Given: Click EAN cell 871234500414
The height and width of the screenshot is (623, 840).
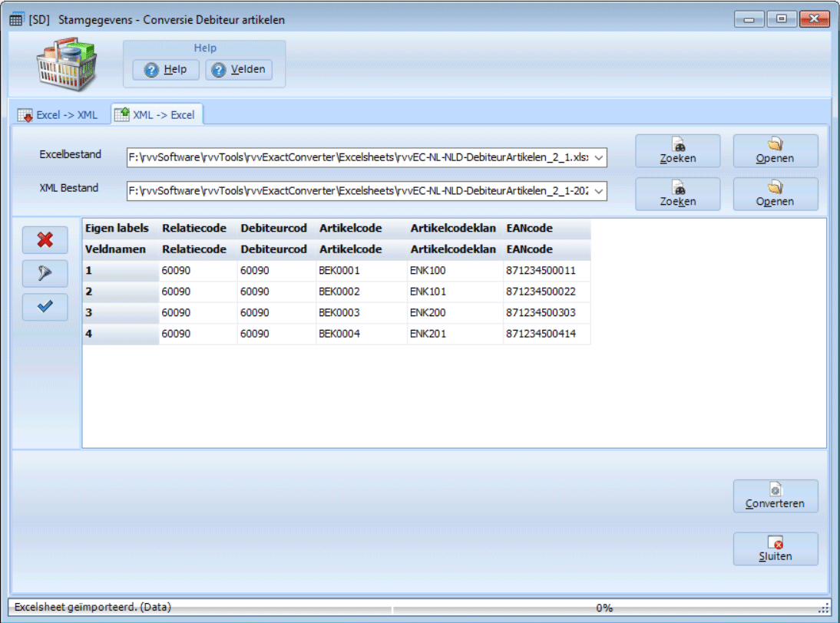Looking at the screenshot, I should [x=547, y=334].
